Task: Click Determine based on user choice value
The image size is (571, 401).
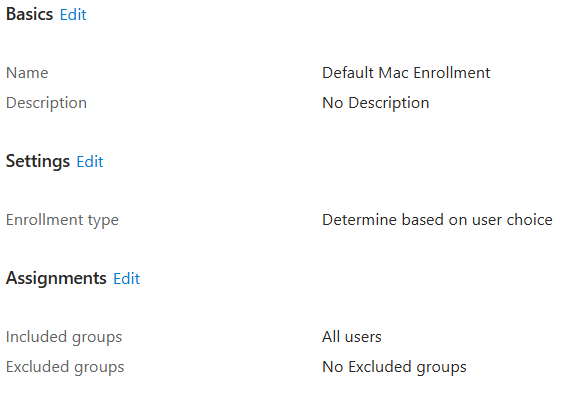Action: (437, 220)
